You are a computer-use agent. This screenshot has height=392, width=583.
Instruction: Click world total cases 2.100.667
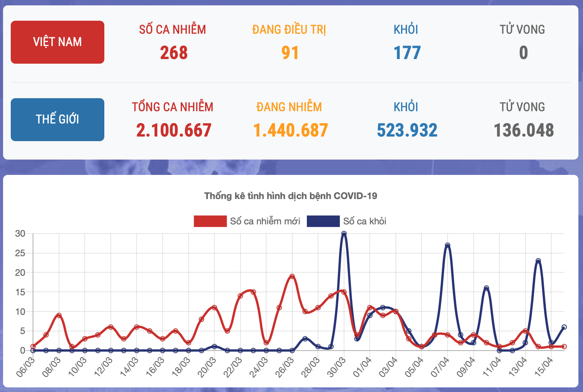click(174, 130)
